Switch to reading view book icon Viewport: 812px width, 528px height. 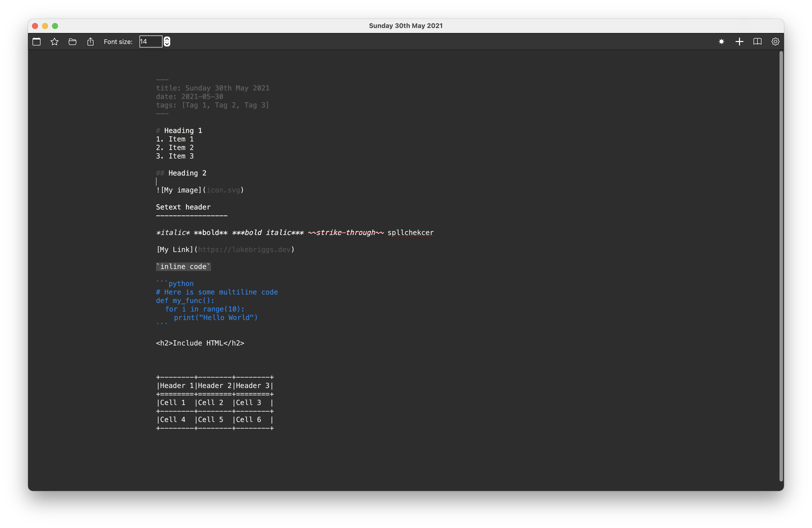757,41
